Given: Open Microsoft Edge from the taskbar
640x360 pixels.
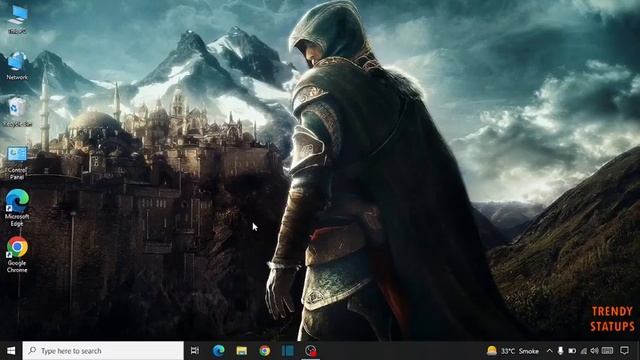Looking at the screenshot, I should coord(218,351).
